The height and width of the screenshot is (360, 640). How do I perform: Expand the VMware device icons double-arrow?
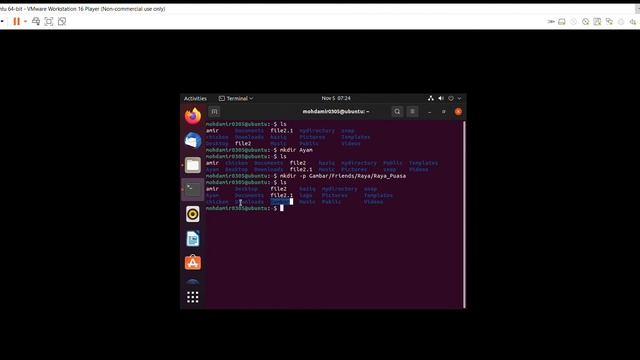pos(551,22)
